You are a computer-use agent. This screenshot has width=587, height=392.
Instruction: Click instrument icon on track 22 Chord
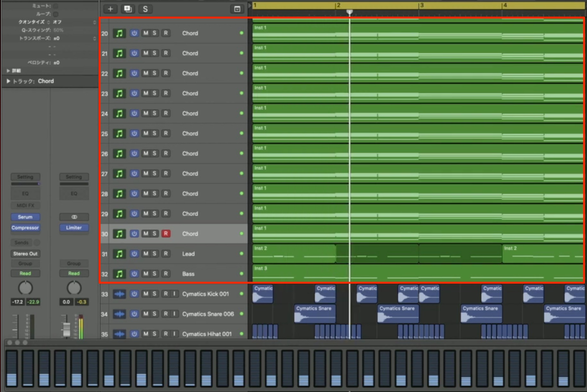(x=119, y=73)
